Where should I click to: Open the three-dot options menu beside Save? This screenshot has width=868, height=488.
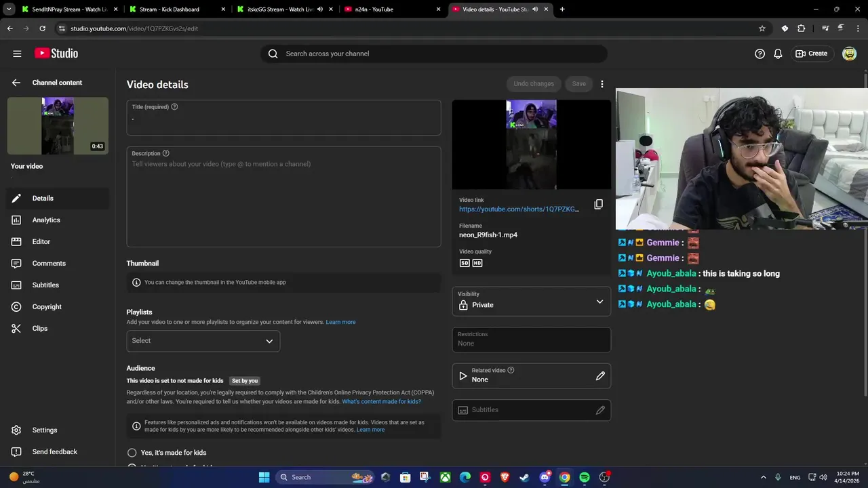pyautogui.click(x=601, y=84)
